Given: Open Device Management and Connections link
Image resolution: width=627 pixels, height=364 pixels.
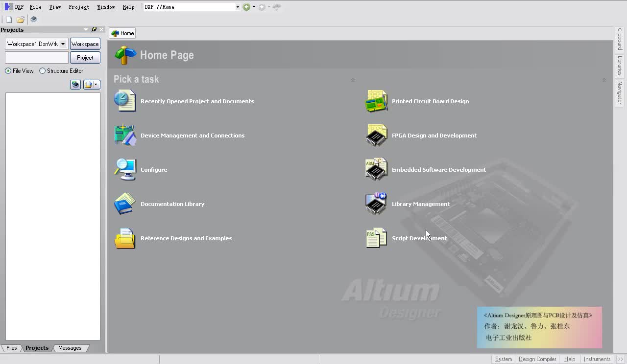Looking at the screenshot, I should click(193, 136).
